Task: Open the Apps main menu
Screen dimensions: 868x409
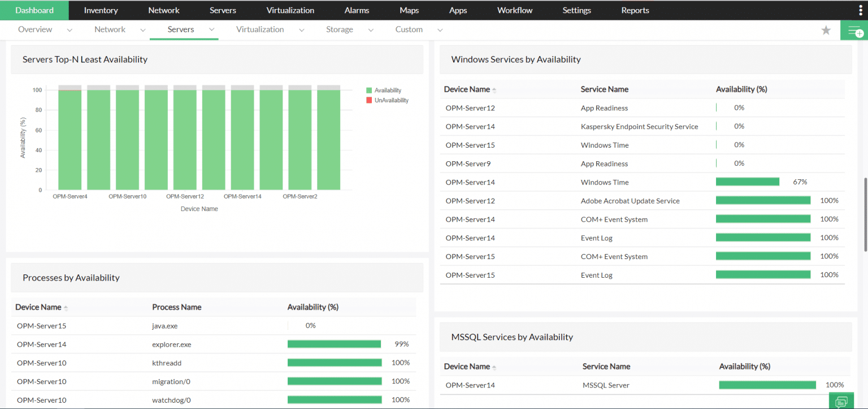Action: 458,10
